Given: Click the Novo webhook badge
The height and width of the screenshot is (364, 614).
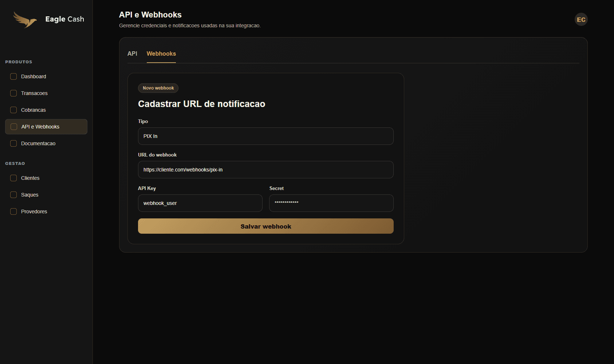Looking at the screenshot, I should [x=158, y=88].
